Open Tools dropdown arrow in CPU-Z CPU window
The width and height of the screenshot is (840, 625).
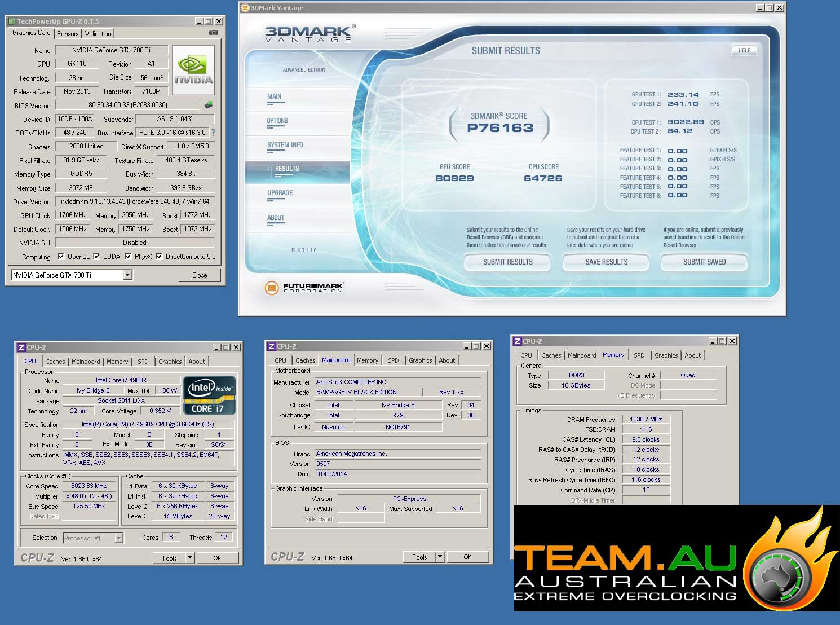pyautogui.click(x=190, y=558)
